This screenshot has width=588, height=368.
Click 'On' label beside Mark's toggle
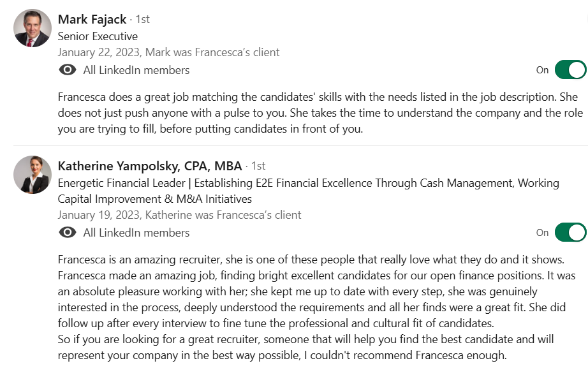542,70
